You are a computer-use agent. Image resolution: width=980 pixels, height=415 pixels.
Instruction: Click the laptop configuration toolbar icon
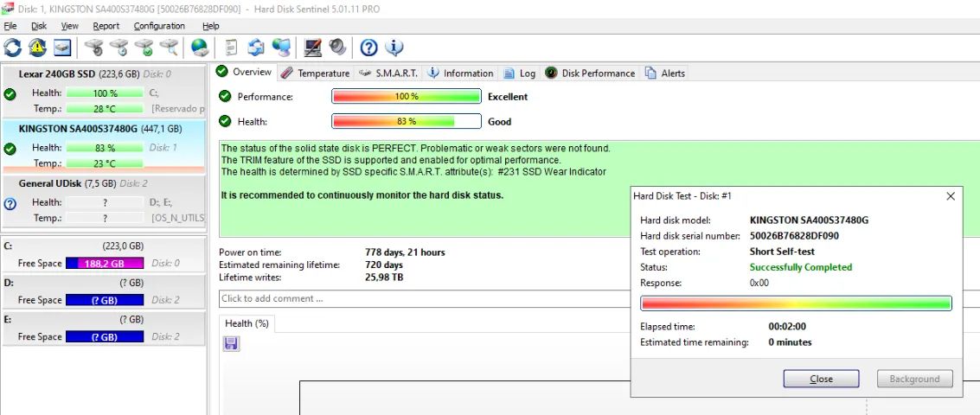(312, 48)
